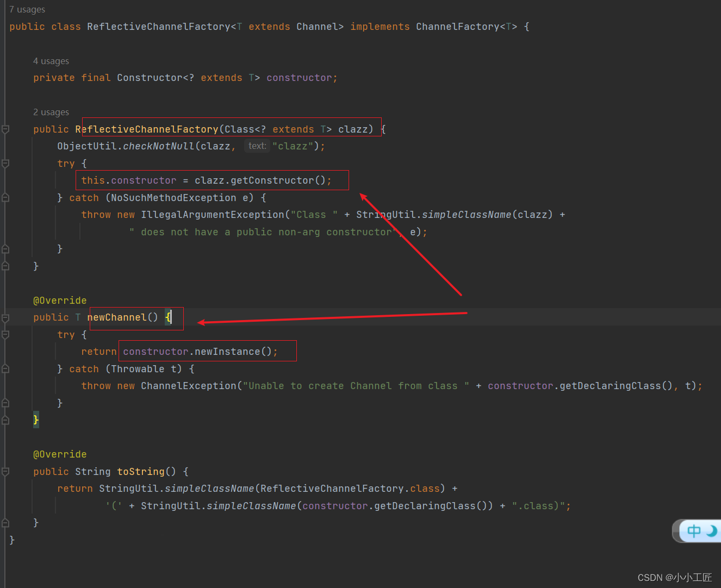721x588 pixels.
Task: Click the newChannel method name
Action: tap(117, 317)
